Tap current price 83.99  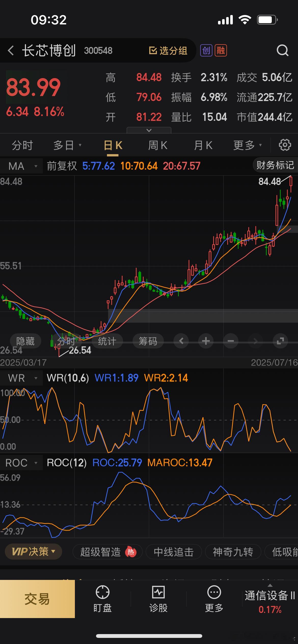point(33,87)
